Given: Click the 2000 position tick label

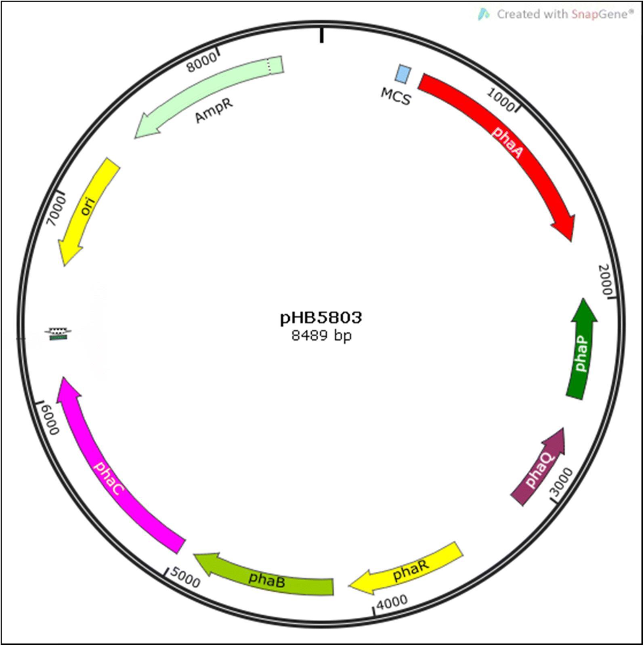Looking at the screenshot, I should click(x=605, y=280).
